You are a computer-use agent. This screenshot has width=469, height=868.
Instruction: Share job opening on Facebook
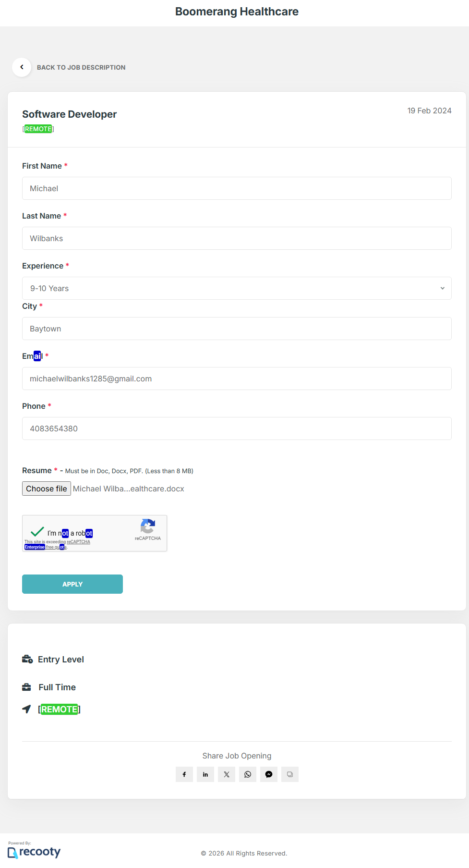(x=184, y=774)
